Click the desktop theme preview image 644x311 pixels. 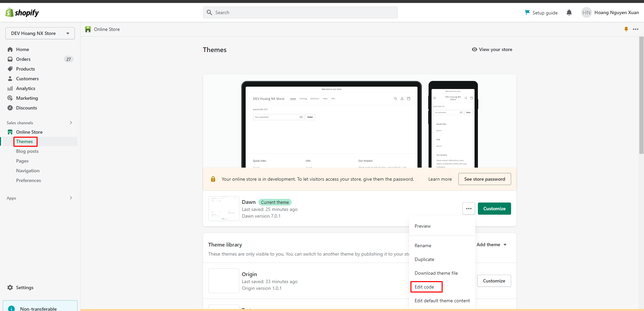tap(332, 124)
